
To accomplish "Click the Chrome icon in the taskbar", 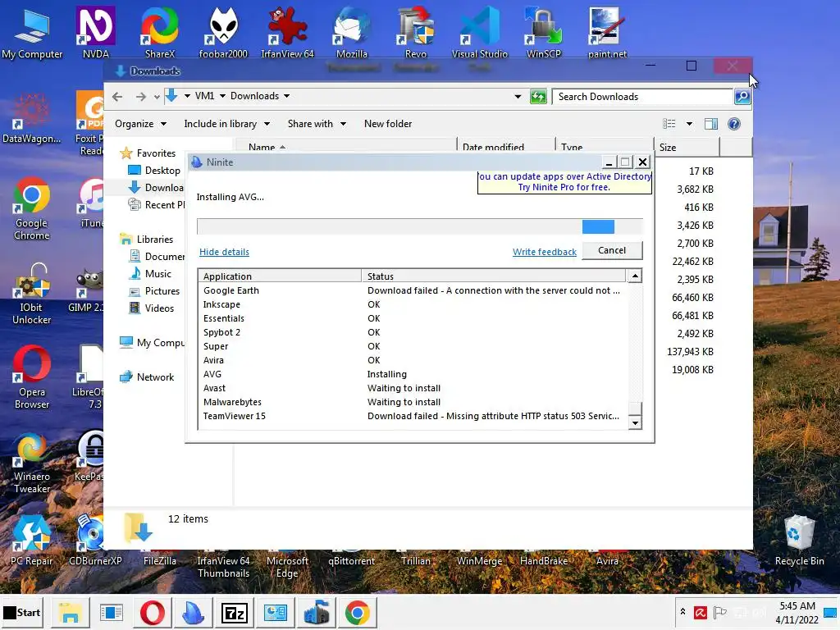I will click(358, 612).
